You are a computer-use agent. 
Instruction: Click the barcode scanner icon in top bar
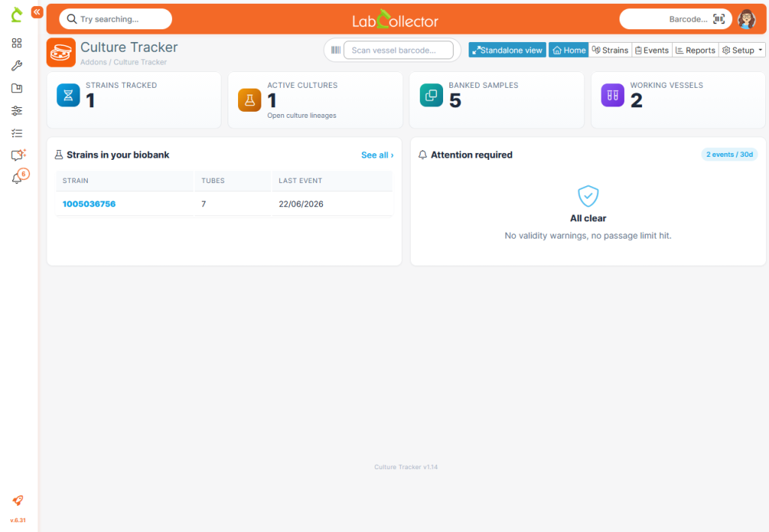click(x=719, y=19)
